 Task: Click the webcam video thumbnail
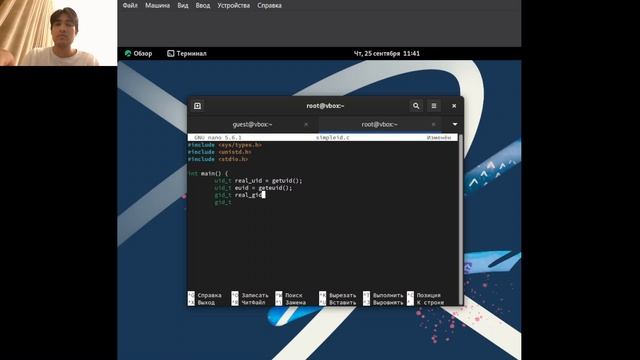pyautogui.click(x=58, y=33)
